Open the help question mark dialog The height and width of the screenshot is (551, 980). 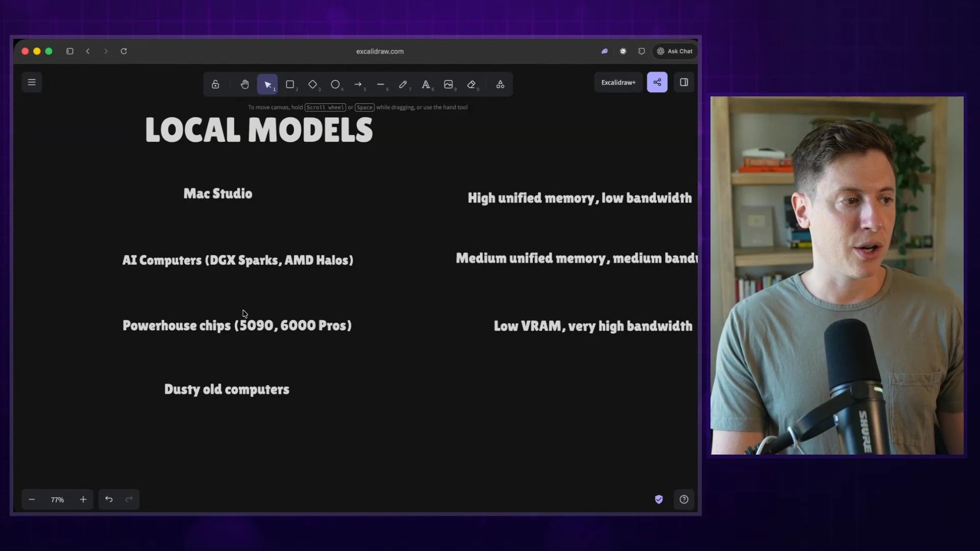[x=684, y=499]
